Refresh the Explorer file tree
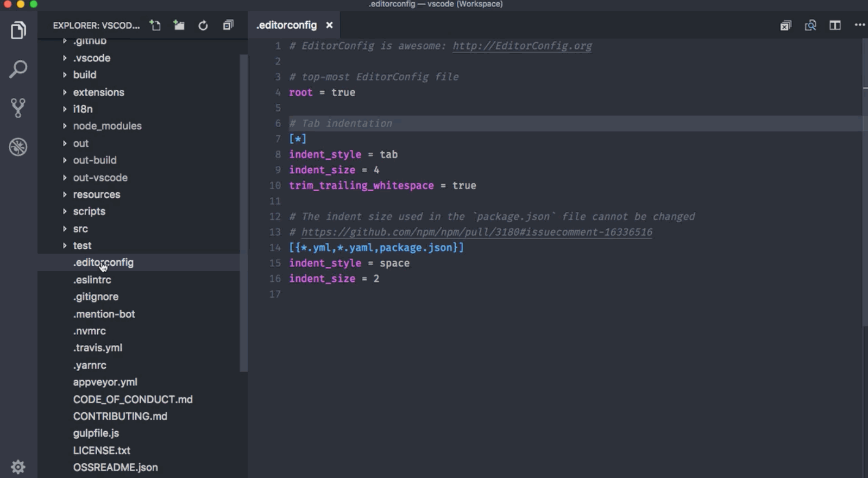 (203, 26)
